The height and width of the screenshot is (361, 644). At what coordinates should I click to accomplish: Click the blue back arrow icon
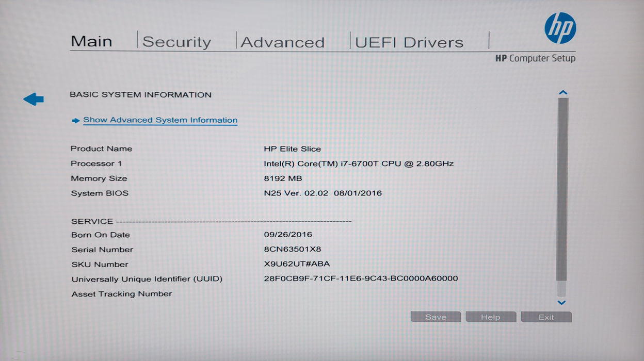[34, 99]
